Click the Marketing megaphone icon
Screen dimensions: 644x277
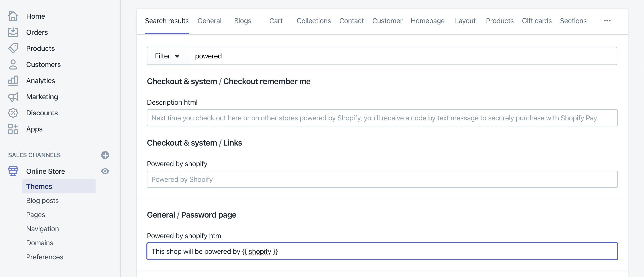[x=13, y=96]
